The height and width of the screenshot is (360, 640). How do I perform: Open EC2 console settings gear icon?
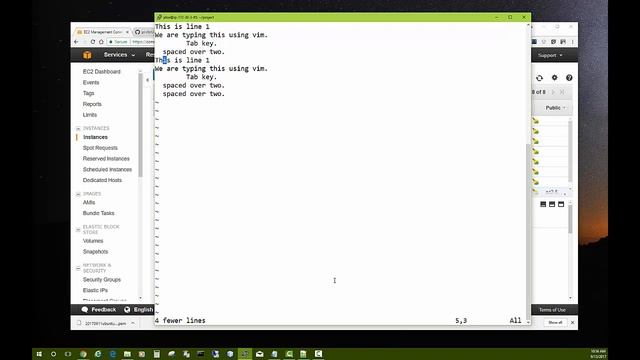point(554,78)
